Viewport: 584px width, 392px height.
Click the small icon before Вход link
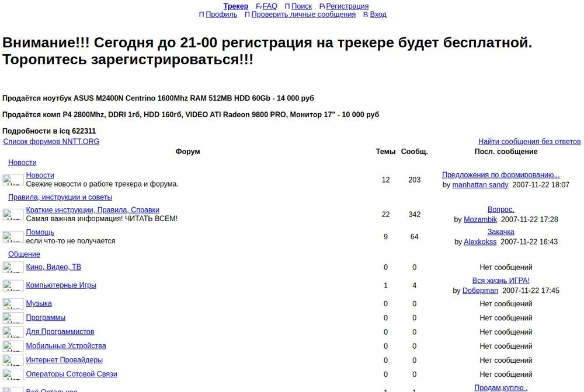click(366, 15)
